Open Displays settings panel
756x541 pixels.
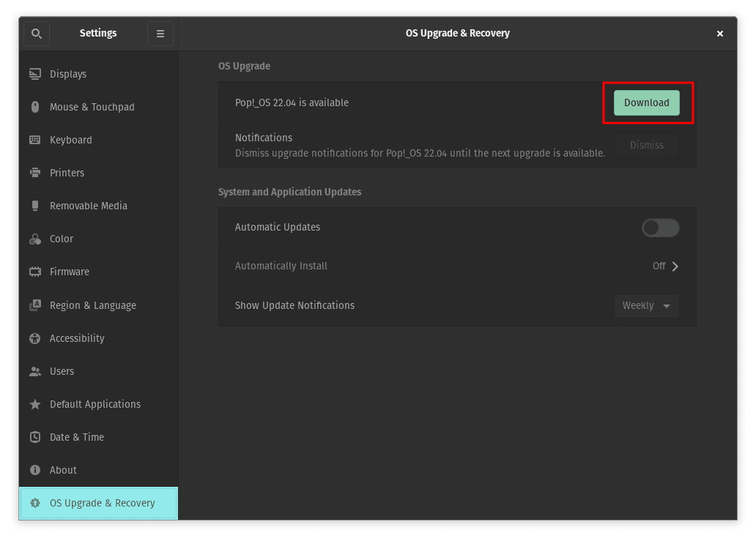(98, 74)
